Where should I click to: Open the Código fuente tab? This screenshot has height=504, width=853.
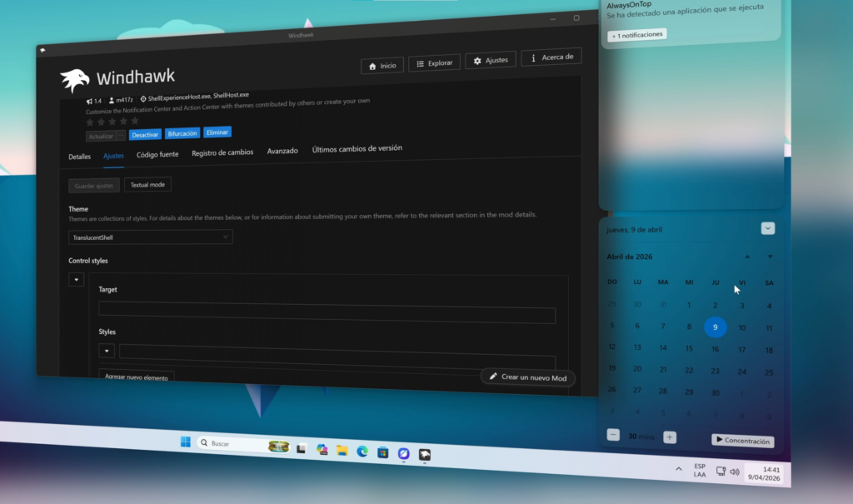point(157,155)
